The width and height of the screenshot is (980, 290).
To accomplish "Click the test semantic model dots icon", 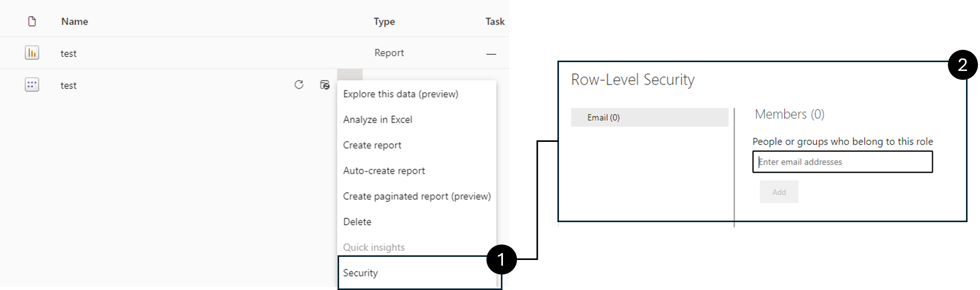I will coord(32,85).
